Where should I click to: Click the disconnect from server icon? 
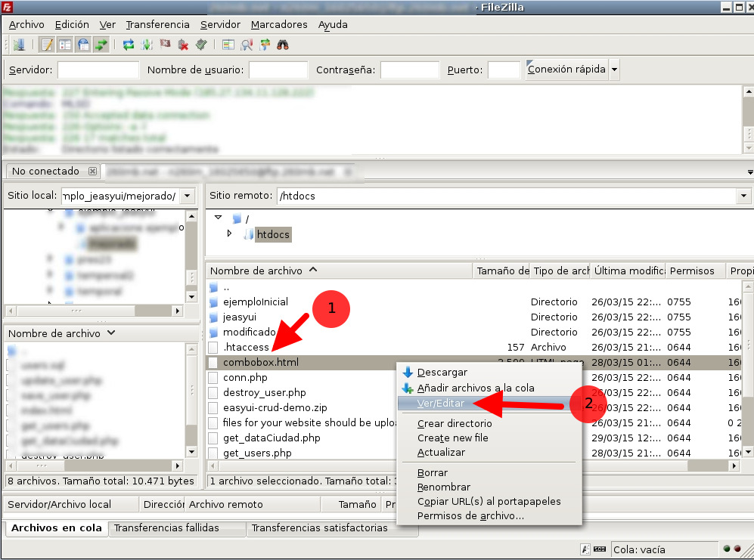(183, 45)
